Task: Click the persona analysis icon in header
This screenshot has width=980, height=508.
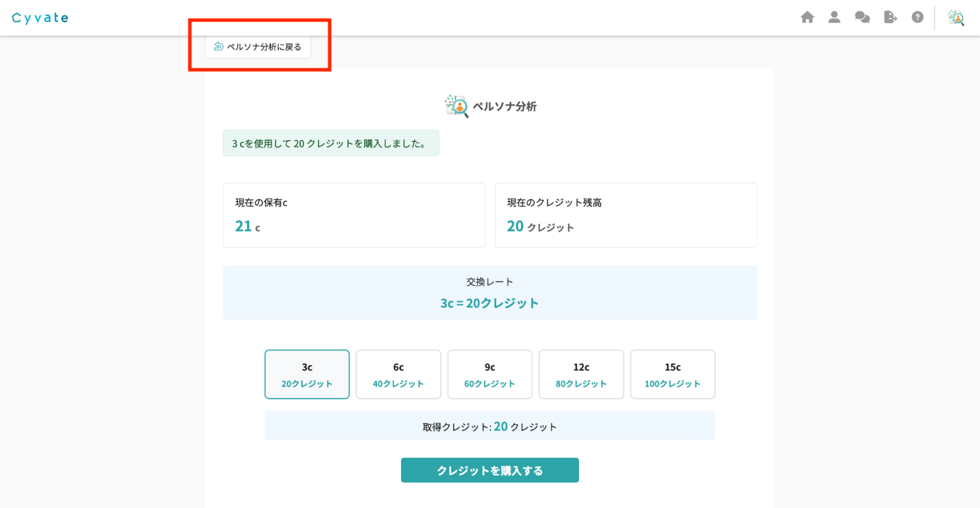Action: [x=955, y=18]
